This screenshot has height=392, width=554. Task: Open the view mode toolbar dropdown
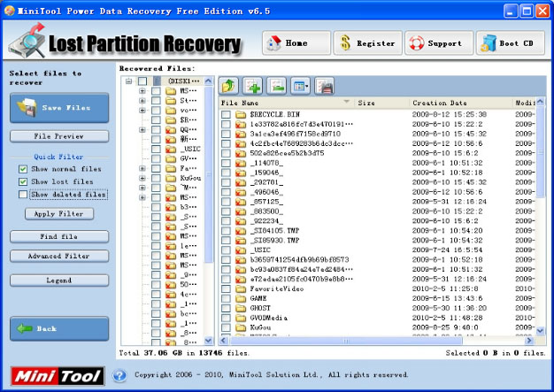click(x=300, y=86)
